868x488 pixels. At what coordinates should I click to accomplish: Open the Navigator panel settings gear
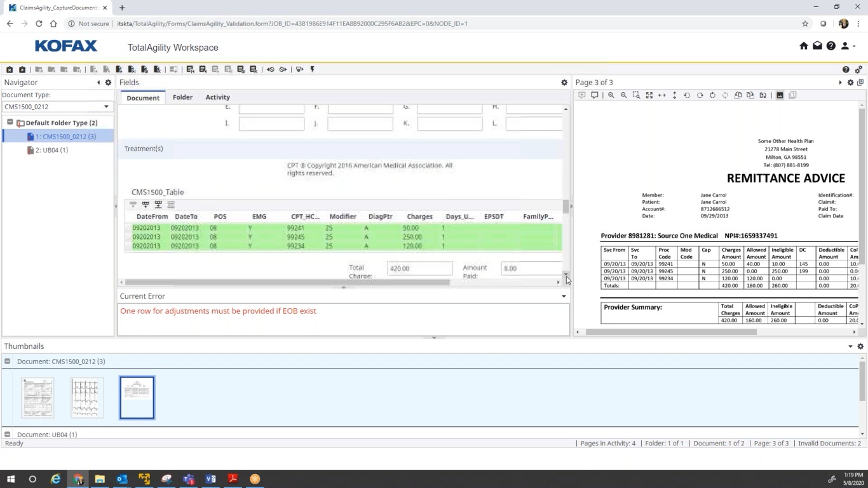(108, 83)
